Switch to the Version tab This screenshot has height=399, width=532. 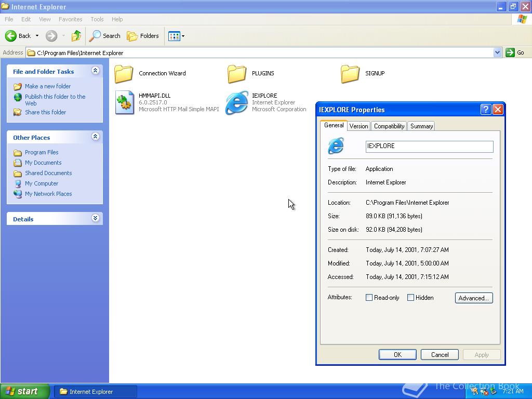(x=358, y=126)
